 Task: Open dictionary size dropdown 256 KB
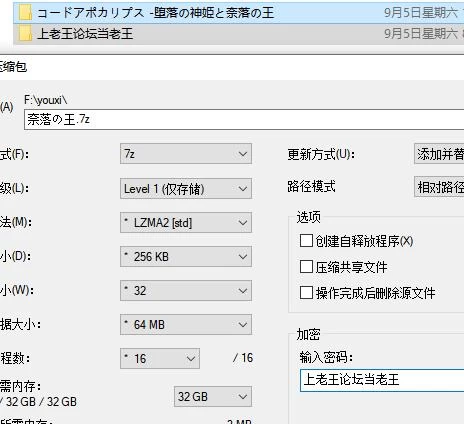click(x=186, y=257)
